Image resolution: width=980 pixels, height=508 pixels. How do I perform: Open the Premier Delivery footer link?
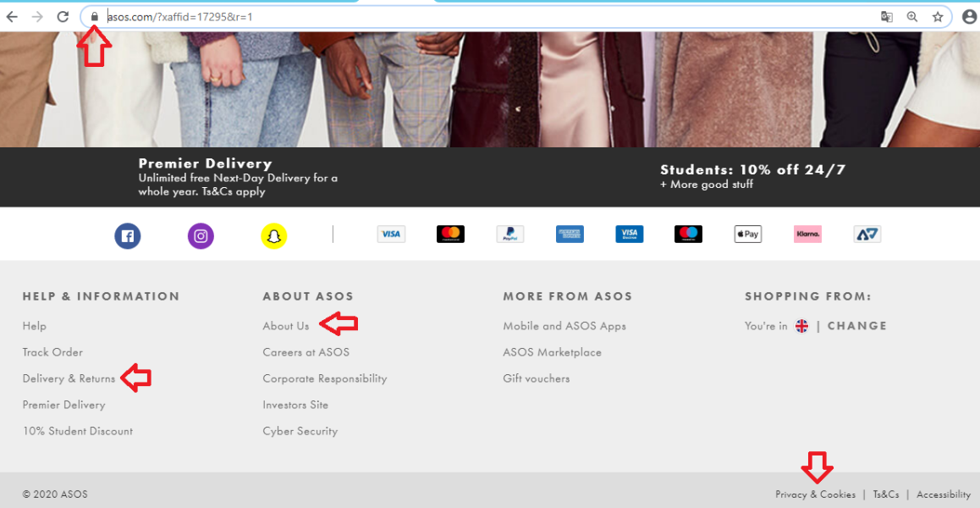coord(63,405)
